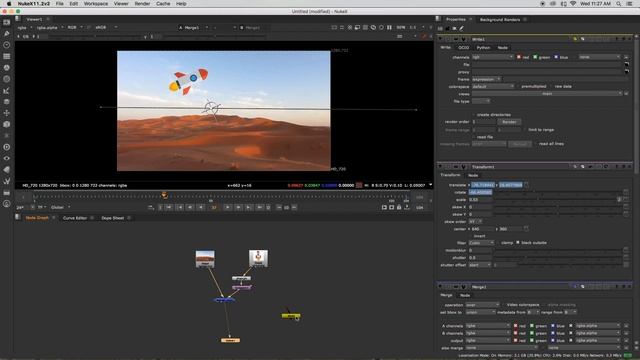
Task: Open the Merge nodes toolbar menu
Action: coord(7,102)
